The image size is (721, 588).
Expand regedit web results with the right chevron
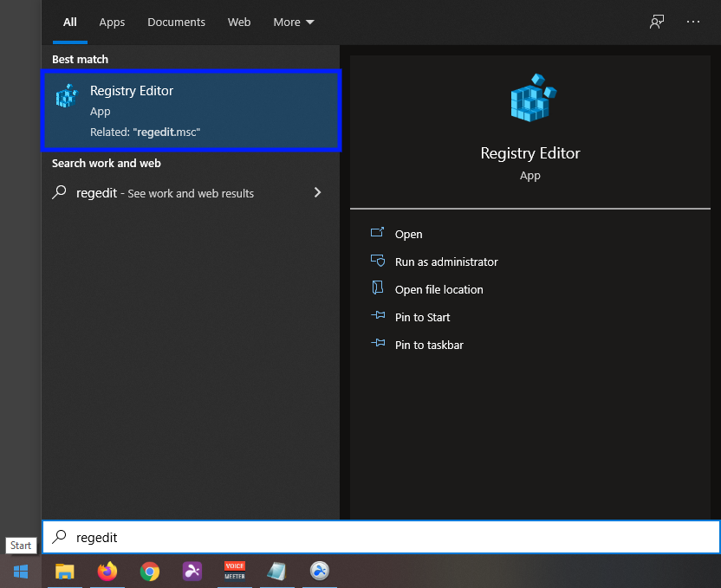tap(318, 192)
